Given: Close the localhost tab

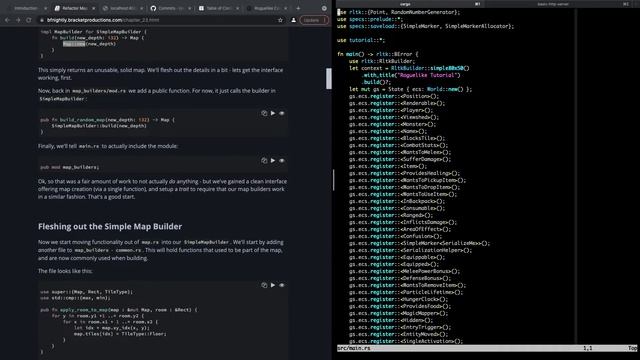Looking at the screenshot, I should 142,8.
